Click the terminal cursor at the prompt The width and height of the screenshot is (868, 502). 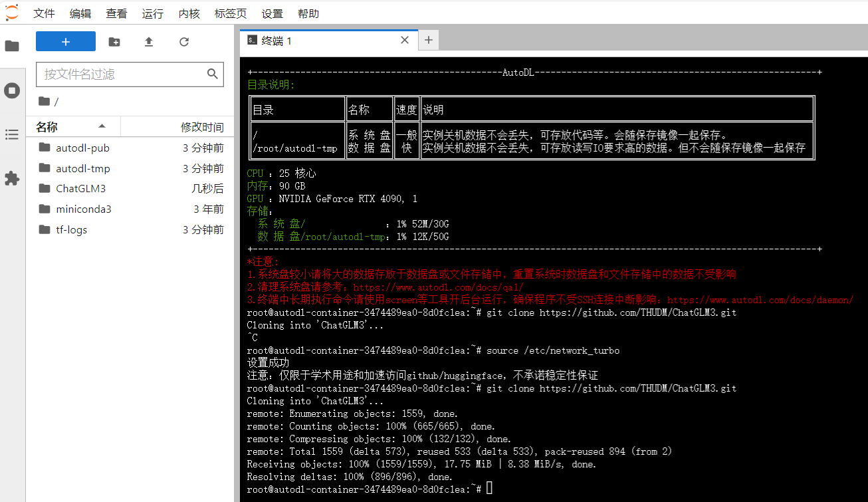(489, 489)
